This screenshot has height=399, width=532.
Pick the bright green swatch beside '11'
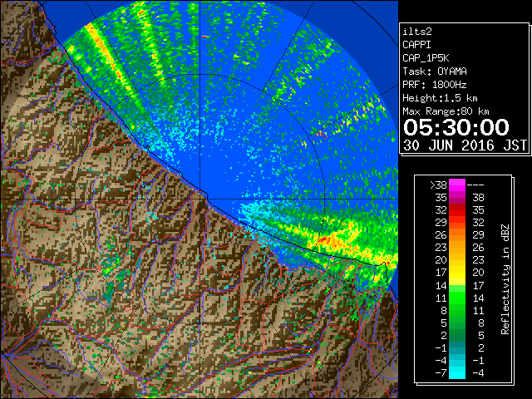coord(457,298)
